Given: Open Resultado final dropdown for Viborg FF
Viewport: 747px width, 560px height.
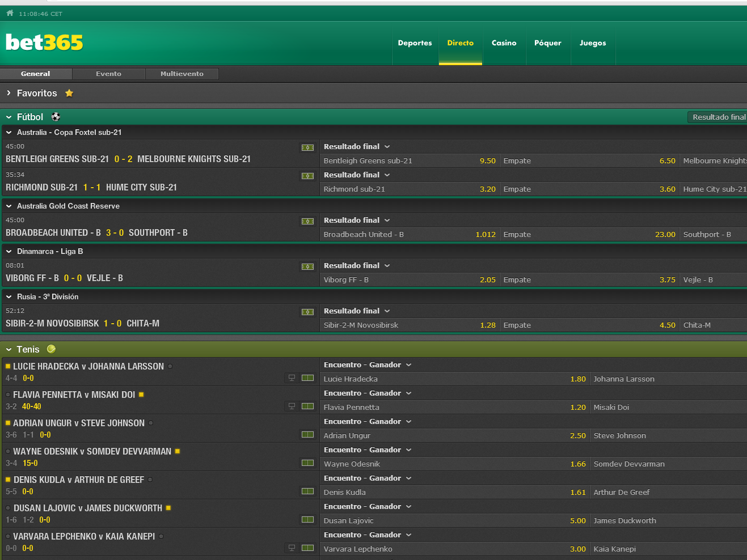Looking at the screenshot, I should [357, 265].
